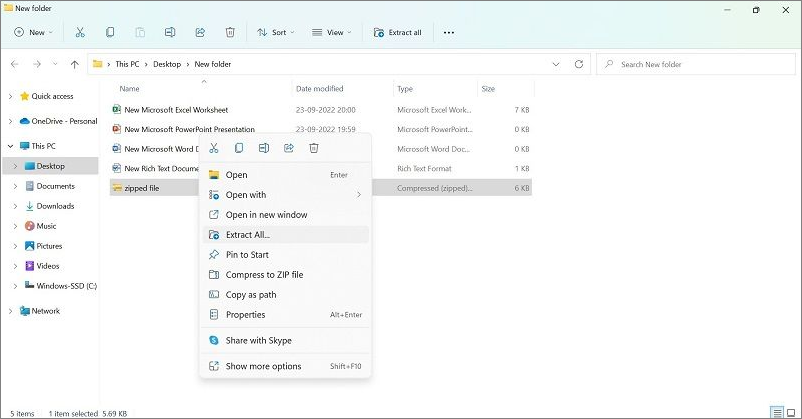802x419 pixels.
Task: Click the Rename icon in the context menu
Action: pos(264,148)
